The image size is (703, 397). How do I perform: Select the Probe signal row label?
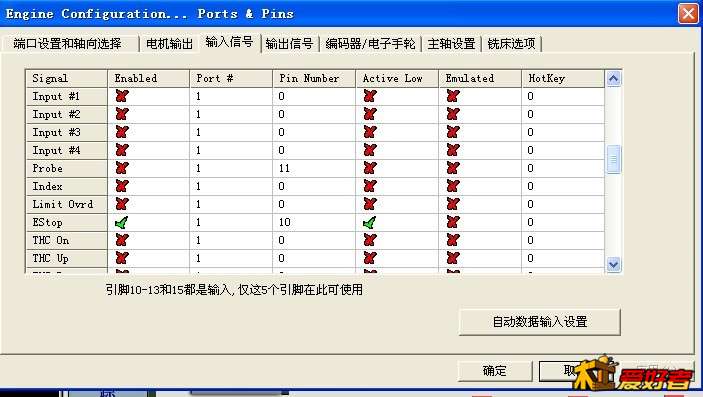click(66, 168)
